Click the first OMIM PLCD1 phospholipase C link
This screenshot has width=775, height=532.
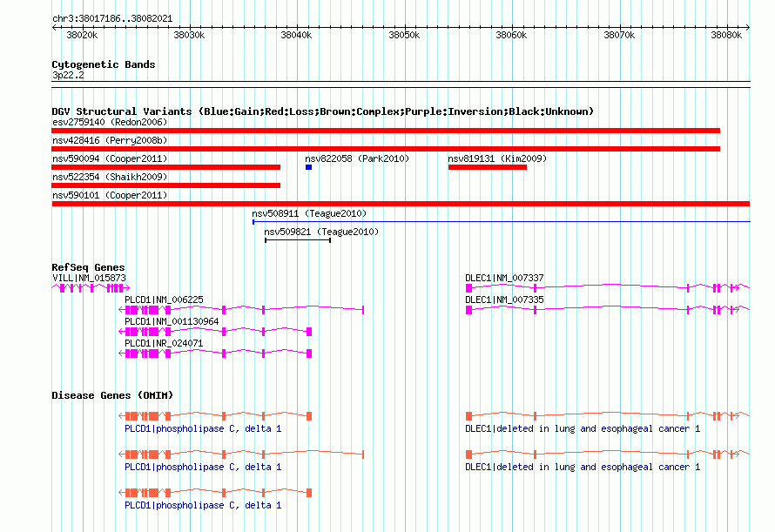coord(203,428)
